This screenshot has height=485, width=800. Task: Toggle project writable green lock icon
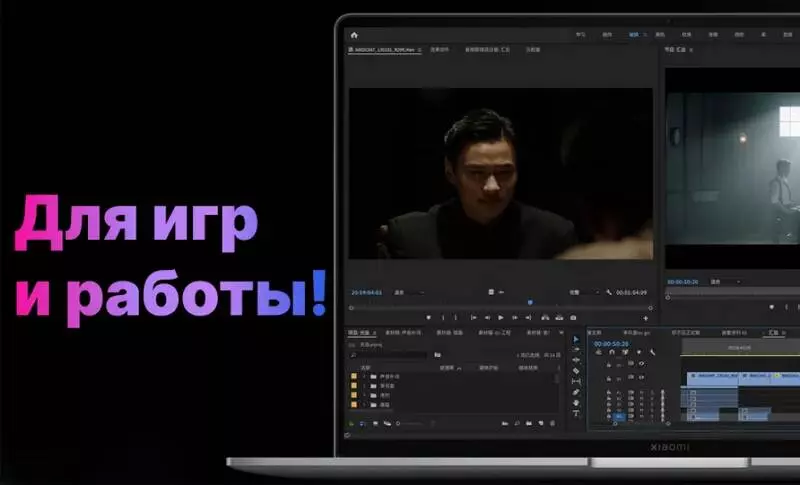click(351, 423)
